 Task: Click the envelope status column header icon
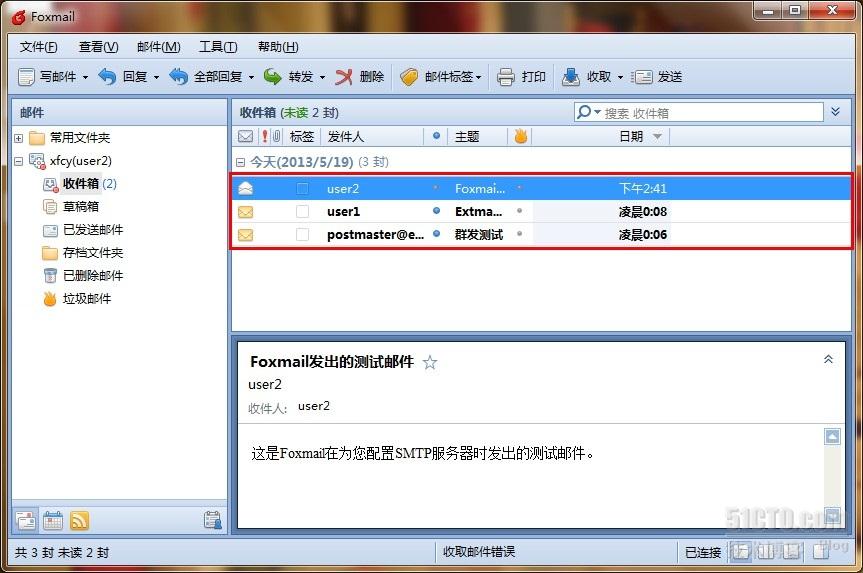tap(245, 137)
